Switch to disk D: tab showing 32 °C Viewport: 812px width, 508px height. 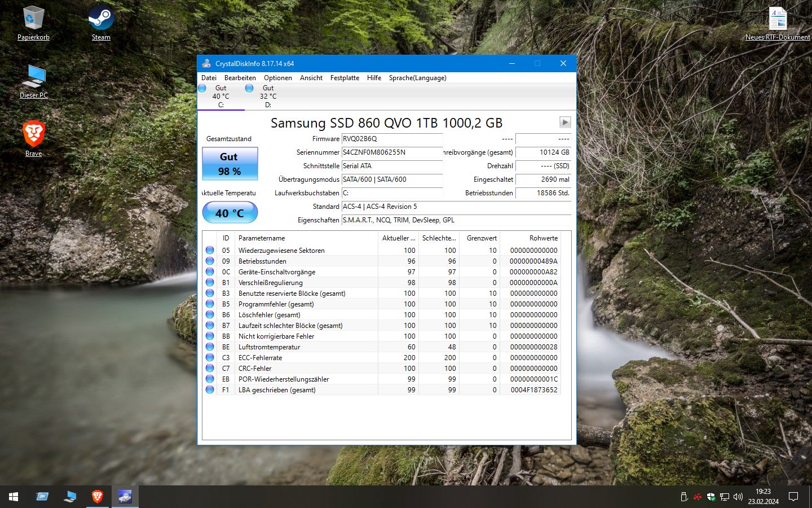point(268,97)
